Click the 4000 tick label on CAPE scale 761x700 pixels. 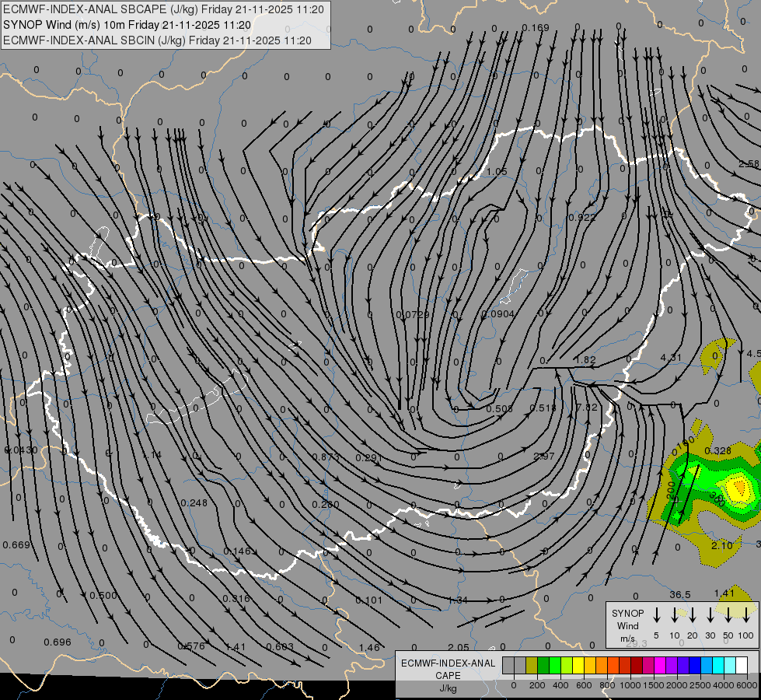coord(723,685)
